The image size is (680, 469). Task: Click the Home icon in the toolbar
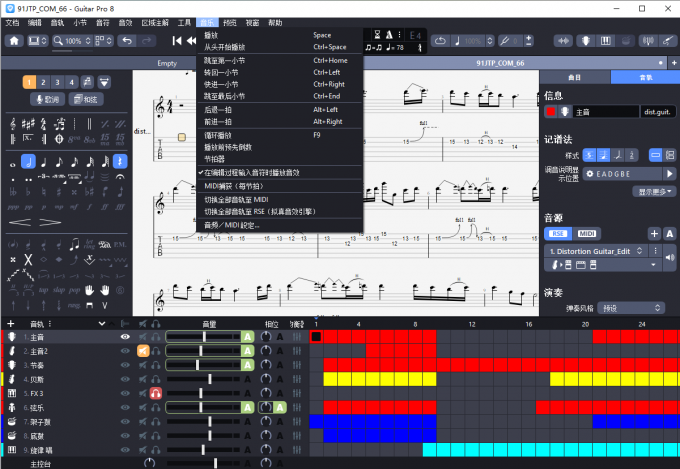click(x=14, y=41)
